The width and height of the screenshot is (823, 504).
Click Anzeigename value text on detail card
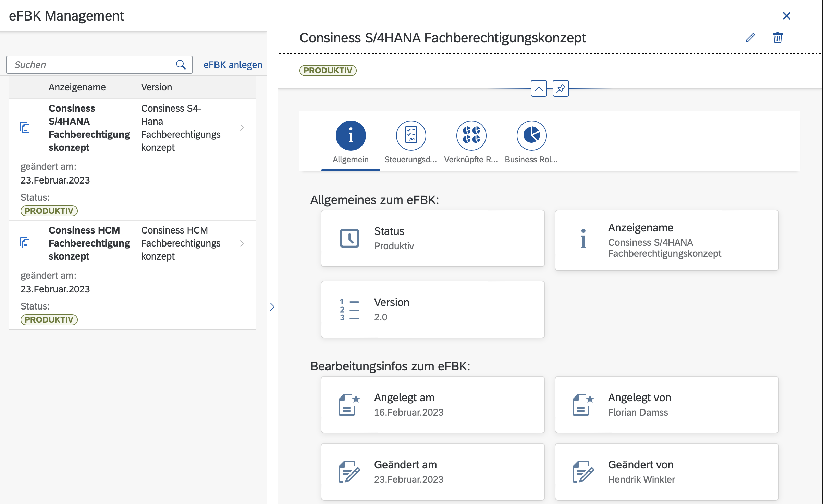[664, 248]
